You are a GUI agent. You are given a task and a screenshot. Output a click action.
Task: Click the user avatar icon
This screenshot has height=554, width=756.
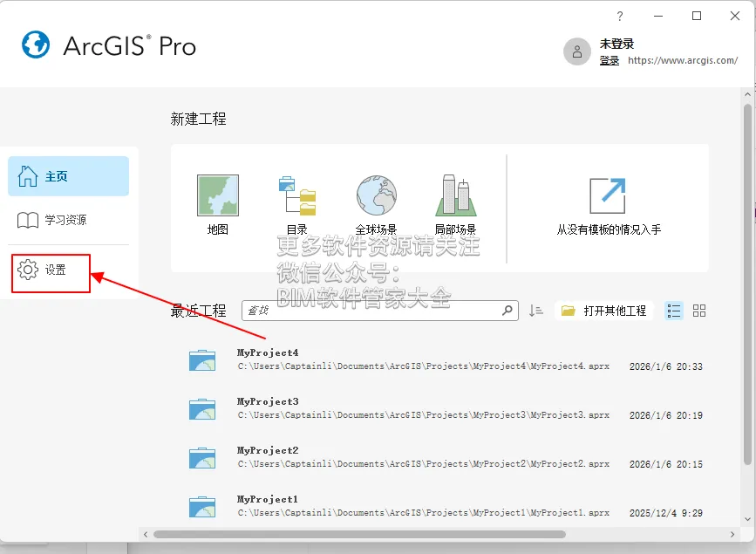[577, 51]
